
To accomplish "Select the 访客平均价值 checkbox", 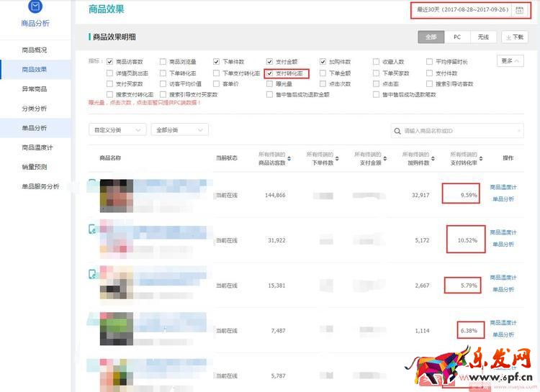I will pos(163,83).
